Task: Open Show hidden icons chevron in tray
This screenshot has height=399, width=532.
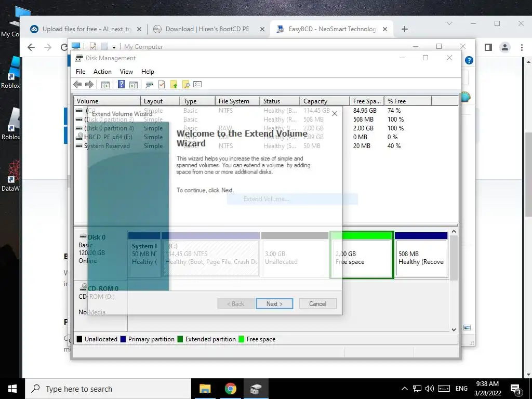Action: (404, 389)
